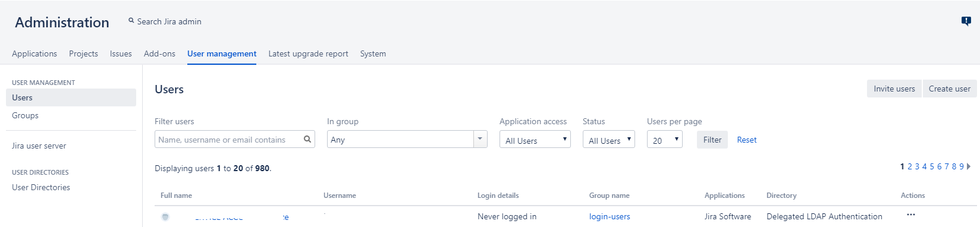The width and height of the screenshot is (980, 227).
Task: Apply filters with Filter button
Action: 712,140
